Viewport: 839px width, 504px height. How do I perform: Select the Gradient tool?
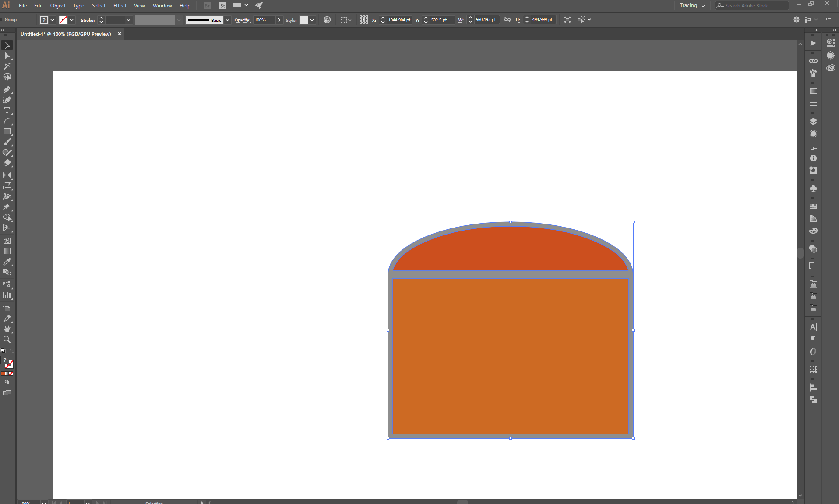[7, 251]
